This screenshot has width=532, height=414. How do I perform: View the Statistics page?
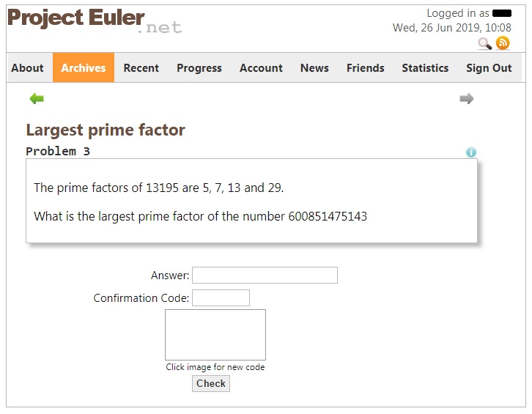[425, 68]
